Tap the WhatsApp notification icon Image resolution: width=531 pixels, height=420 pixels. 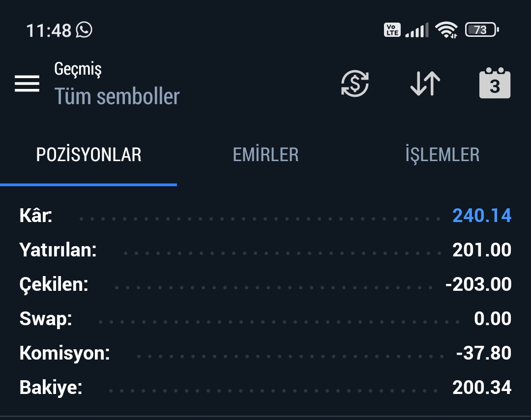(x=84, y=30)
